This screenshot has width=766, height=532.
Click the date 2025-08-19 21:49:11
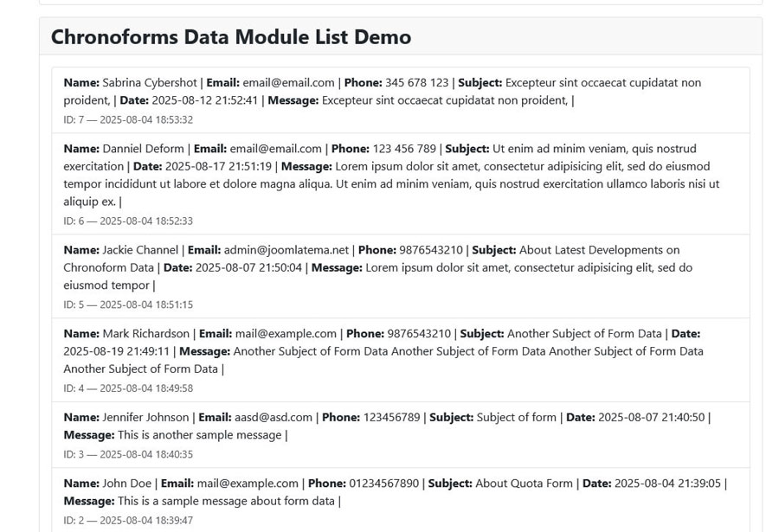(116, 351)
